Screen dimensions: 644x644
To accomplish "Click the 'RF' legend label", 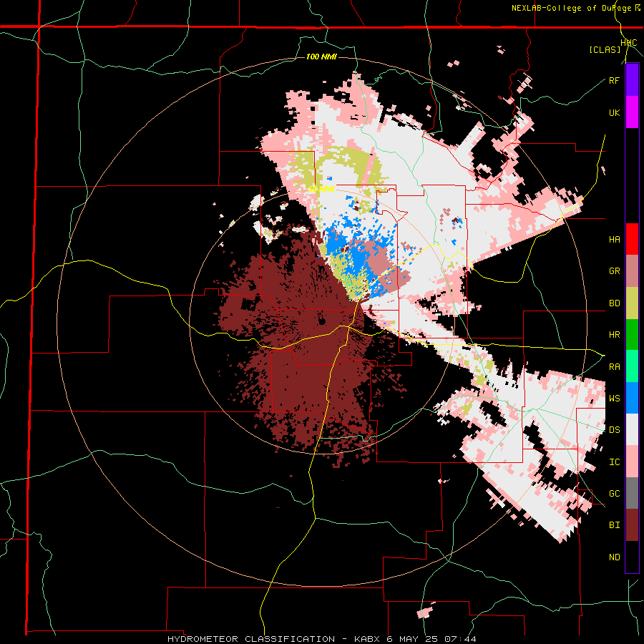I will pos(614,80).
